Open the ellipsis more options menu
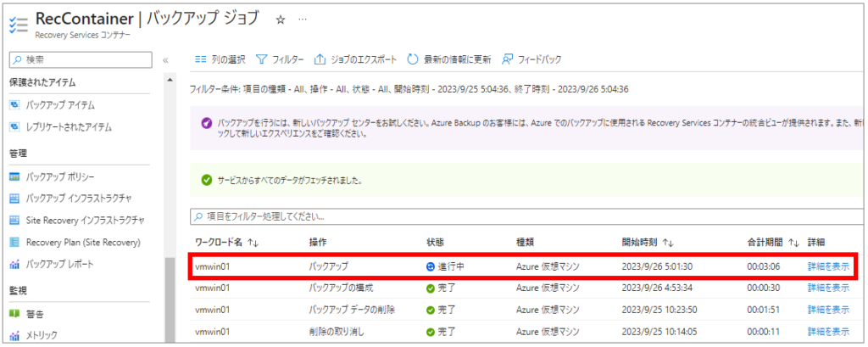Viewport: 868px width, 347px height. point(303,20)
